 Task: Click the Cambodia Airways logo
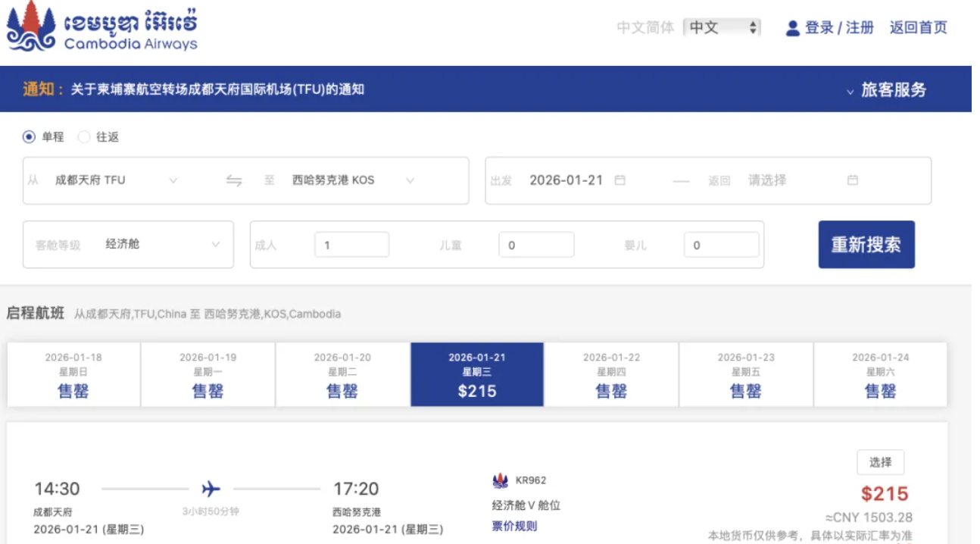(102, 27)
